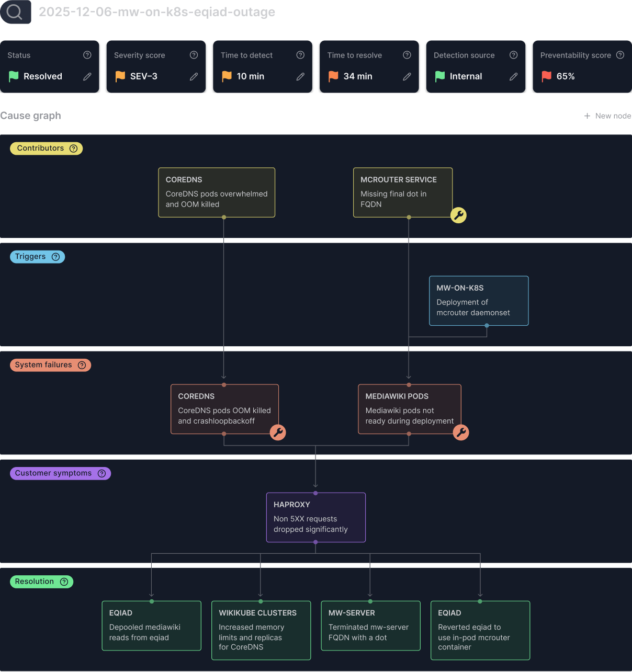Viewport: 632px width, 672px height.
Task: Edit Status using its pencil icon
Action: [87, 76]
